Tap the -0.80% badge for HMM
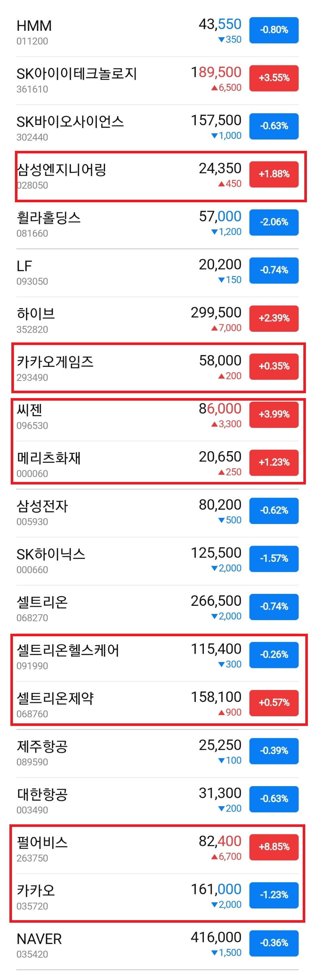The image size is (315, 980). 274,30
